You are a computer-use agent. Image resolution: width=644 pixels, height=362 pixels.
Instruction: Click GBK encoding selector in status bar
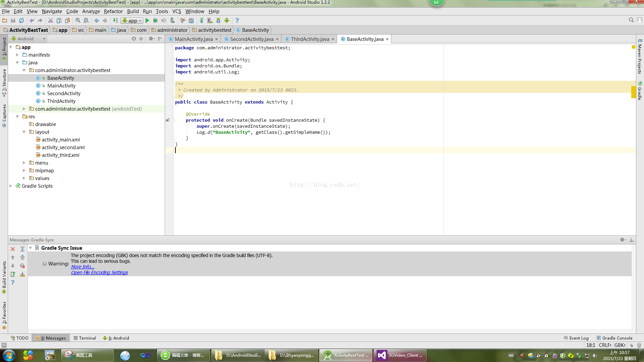point(620,345)
